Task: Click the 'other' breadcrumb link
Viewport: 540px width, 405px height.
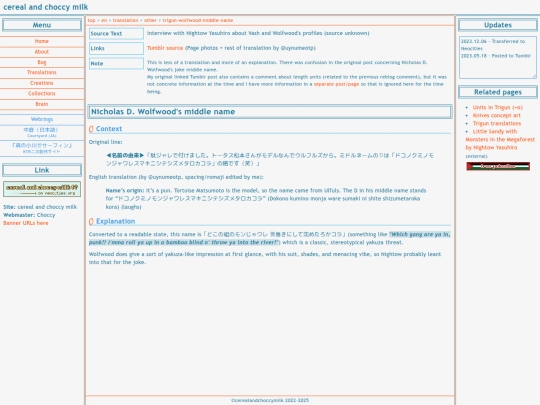Action: (x=150, y=20)
